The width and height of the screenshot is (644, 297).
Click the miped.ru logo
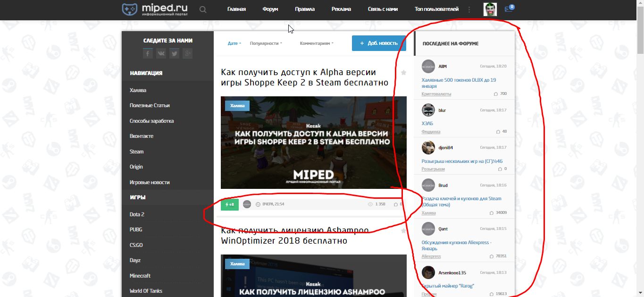(x=155, y=9)
